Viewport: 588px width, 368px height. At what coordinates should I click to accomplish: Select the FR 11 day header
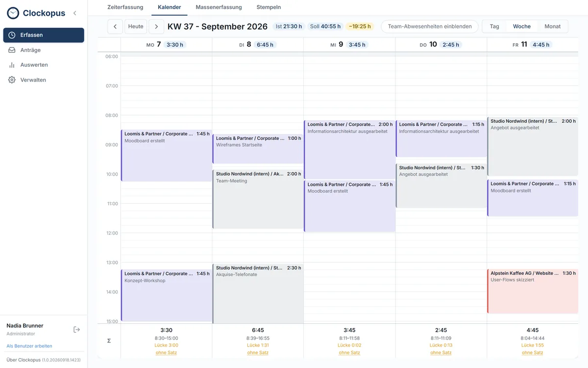point(533,45)
